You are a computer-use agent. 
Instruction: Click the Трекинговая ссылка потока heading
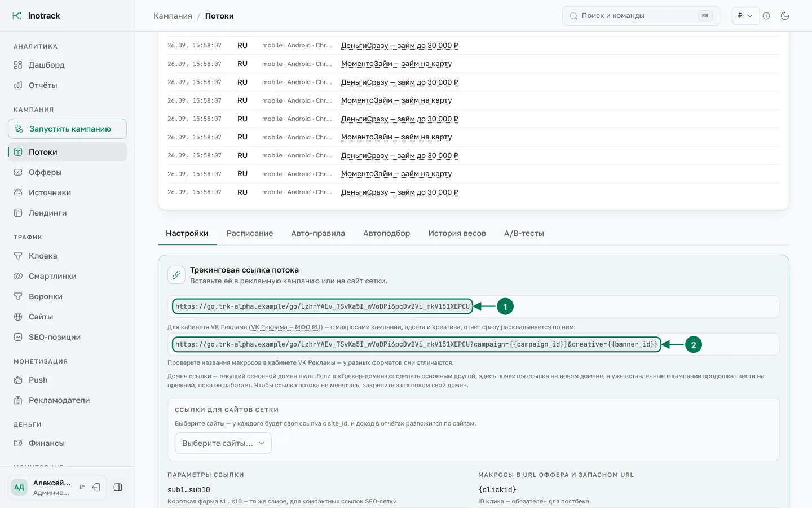tap(244, 270)
